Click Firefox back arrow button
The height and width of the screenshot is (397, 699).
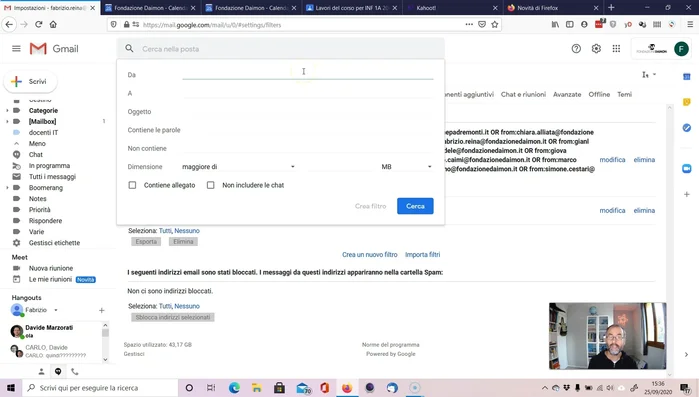(x=9, y=25)
